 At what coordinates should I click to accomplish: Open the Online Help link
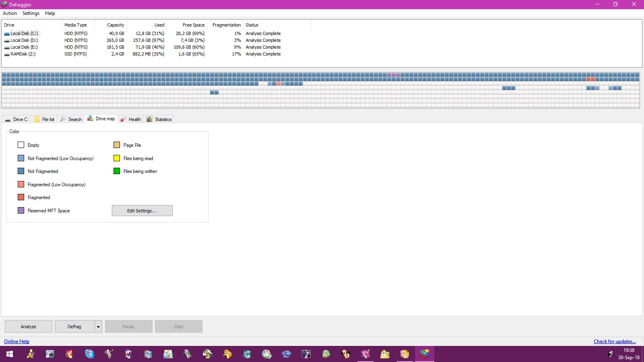(x=17, y=341)
